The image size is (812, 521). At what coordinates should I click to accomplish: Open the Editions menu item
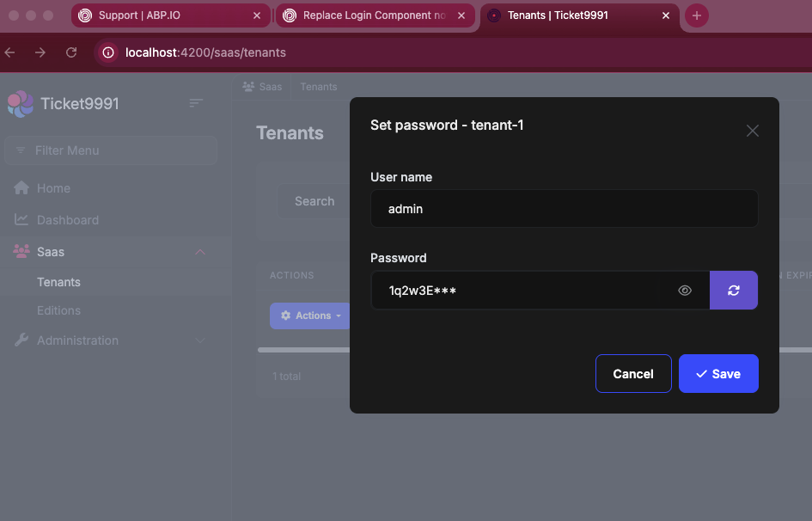click(x=59, y=310)
